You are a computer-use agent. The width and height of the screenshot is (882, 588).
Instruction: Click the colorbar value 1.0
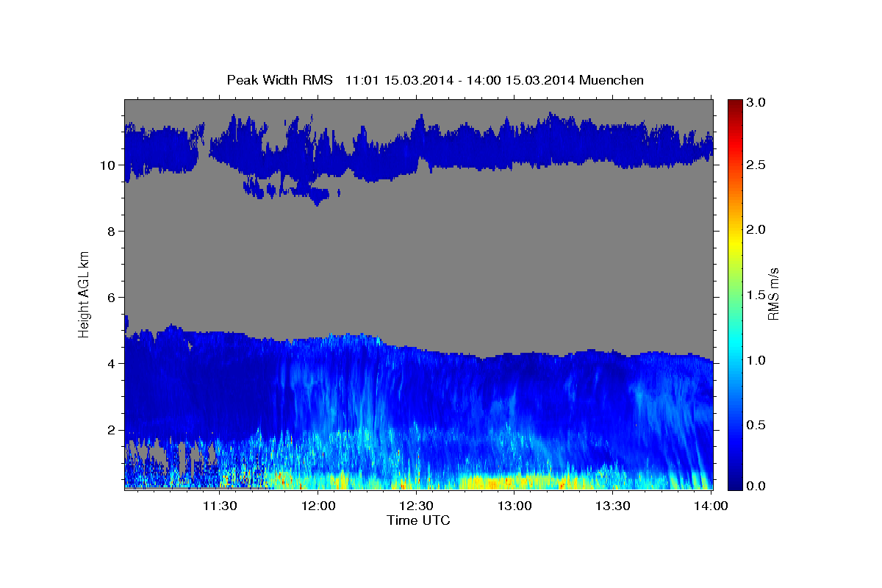[x=757, y=360]
